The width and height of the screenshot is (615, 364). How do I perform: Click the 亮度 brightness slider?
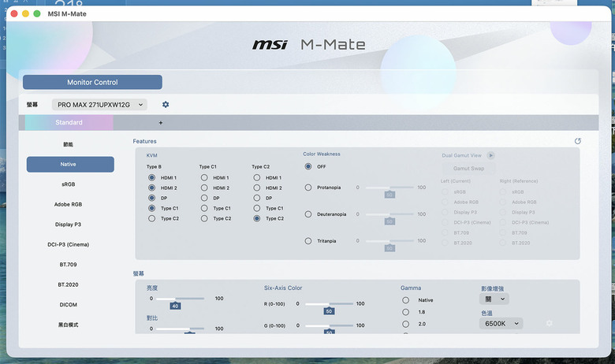click(180, 299)
